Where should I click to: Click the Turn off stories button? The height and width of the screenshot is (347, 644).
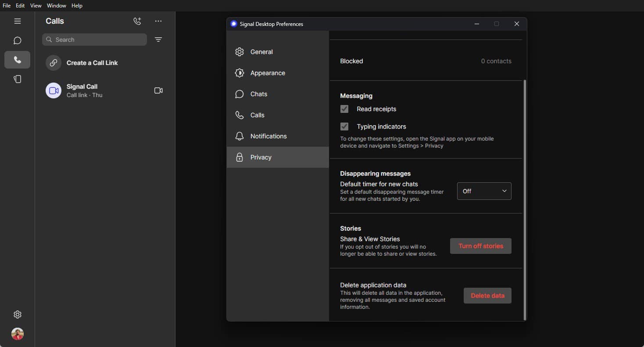point(481,246)
